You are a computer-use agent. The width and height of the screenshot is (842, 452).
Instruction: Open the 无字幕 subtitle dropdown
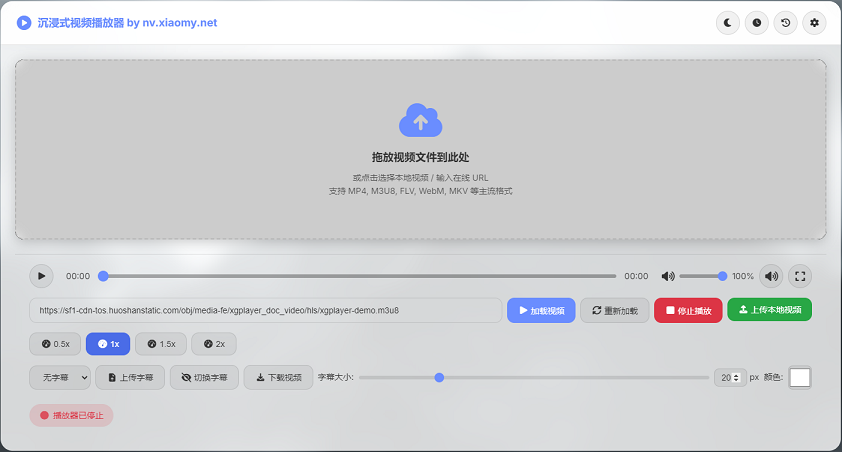(x=60, y=377)
